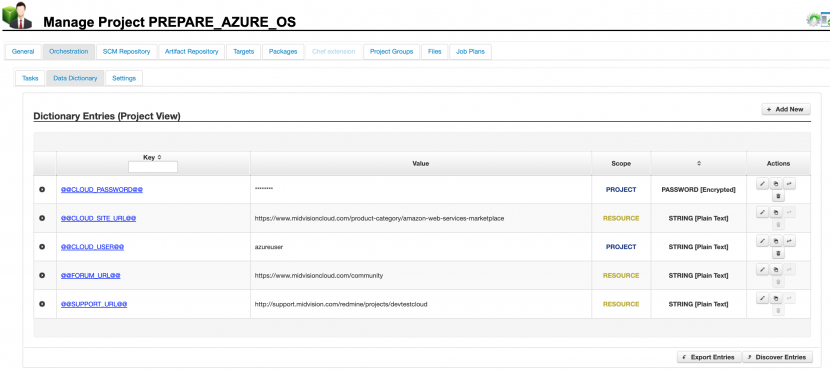Copy the @@CLOUD_SITE_URL@@ entry
Image resolution: width=830 pixels, height=374 pixels.
coord(776,212)
